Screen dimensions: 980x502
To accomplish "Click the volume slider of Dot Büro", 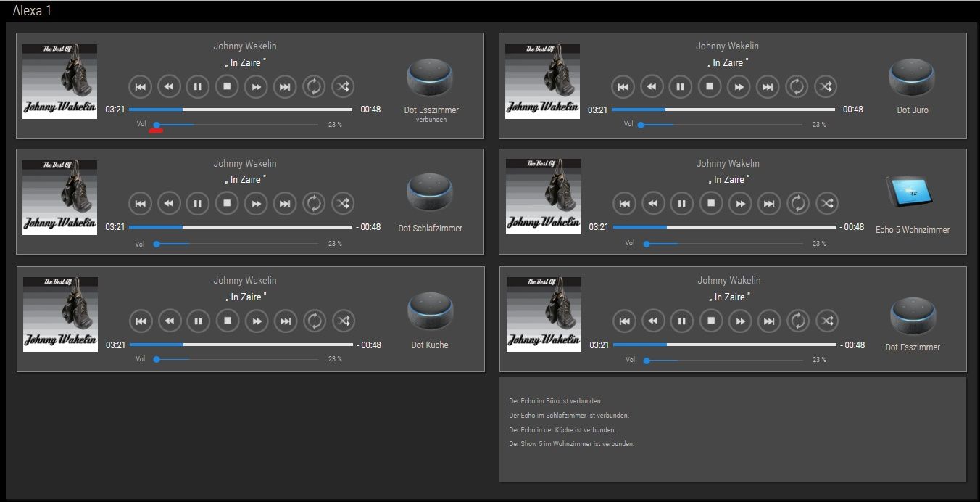I will coord(719,125).
